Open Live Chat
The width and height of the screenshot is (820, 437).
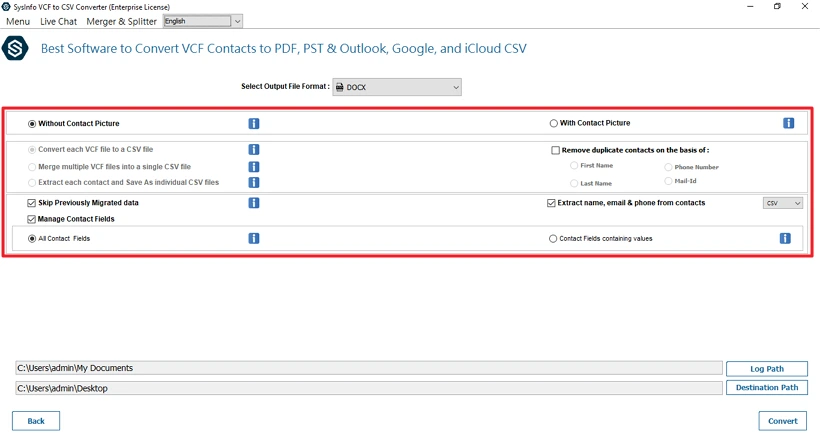pyautogui.click(x=59, y=21)
